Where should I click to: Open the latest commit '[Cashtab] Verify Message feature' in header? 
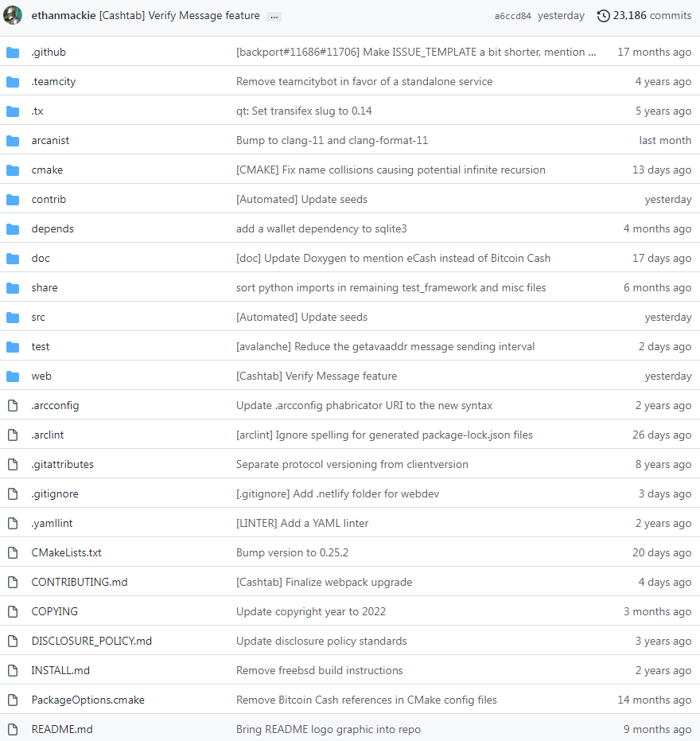180,16
